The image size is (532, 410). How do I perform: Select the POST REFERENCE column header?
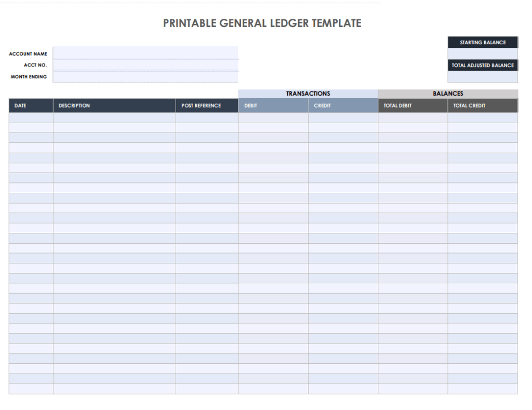[x=206, y=105]
